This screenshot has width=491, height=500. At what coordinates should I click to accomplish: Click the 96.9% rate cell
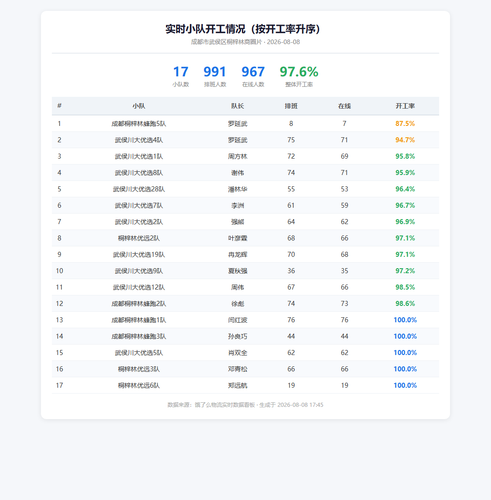405,222
